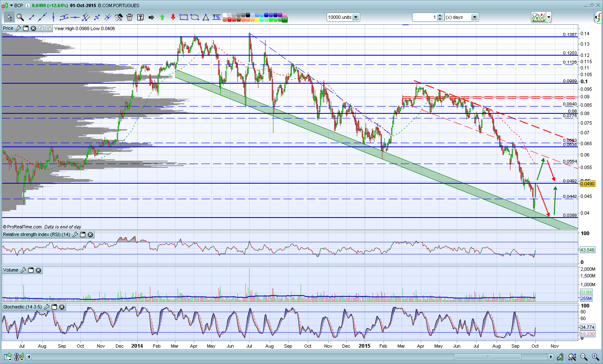603x364 pixels.
Task: Select the rectangle drawing tool
Action: coord(183,17)
